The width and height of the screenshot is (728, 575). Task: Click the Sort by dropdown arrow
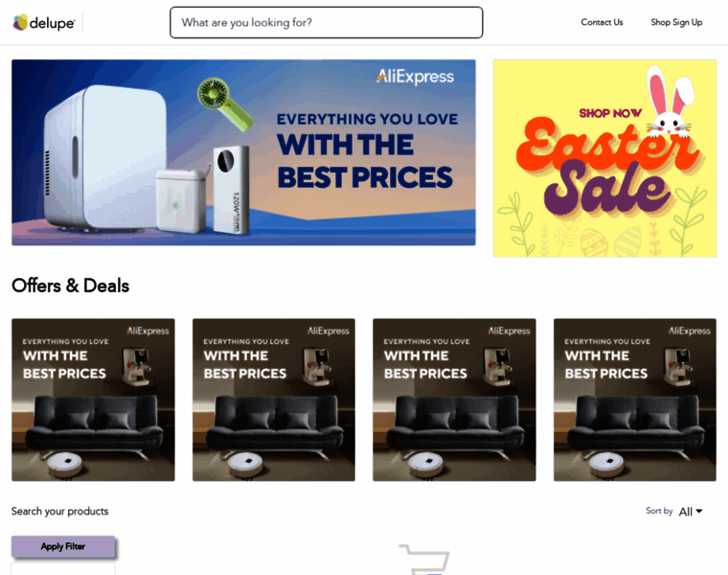pyautogui.click(x=698, y=512)
